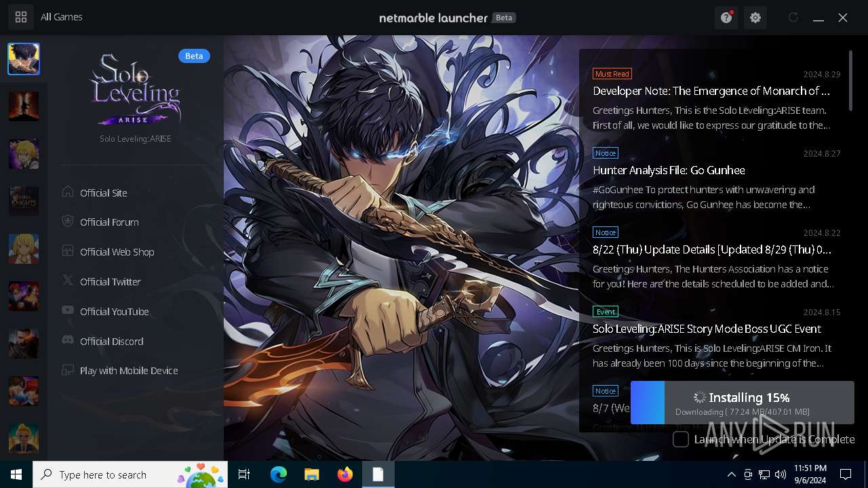Open Official Twitter link
Image resolution: width=868 pixels, height=488 pixels.
point(111,282)
